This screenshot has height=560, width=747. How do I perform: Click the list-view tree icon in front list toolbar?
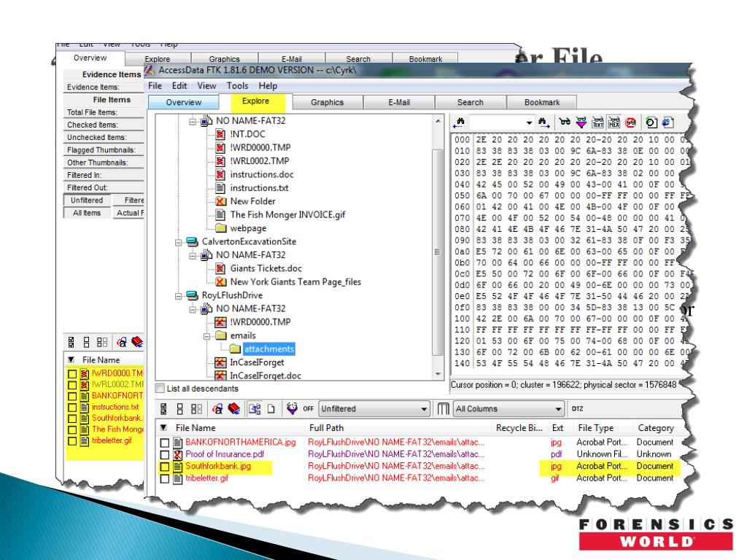pos(255,408)
